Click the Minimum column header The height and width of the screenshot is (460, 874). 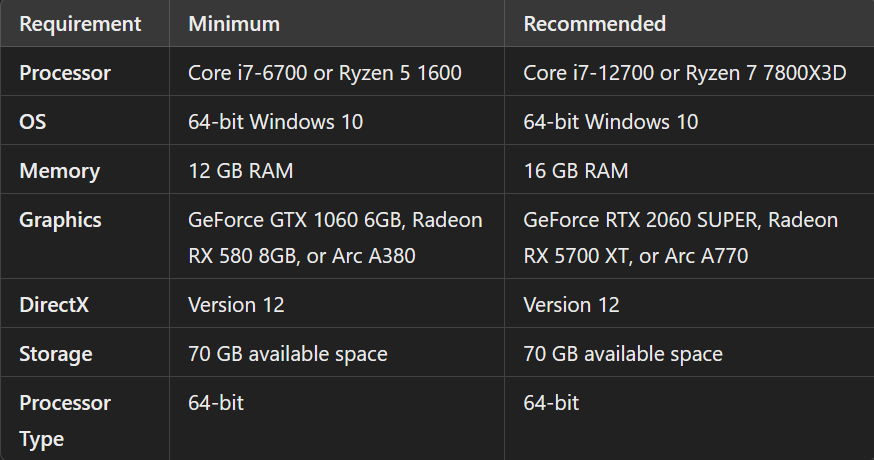[x=234, y=24]
